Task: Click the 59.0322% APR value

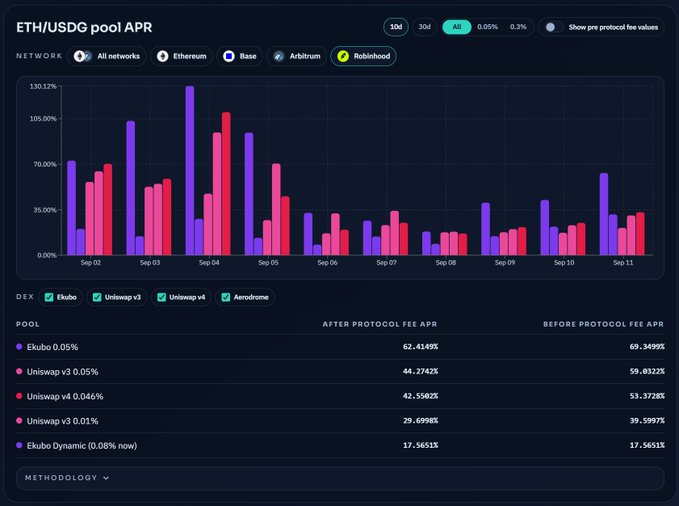Action: tap(647, 371)
